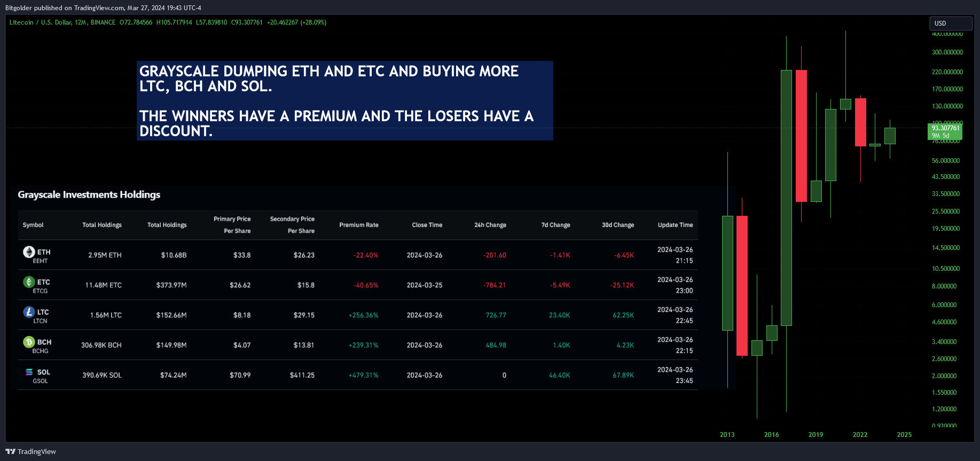Click the Ethereum ETH coin icon
The height and width of the screenshot is (461, 980).
[29, 252]
